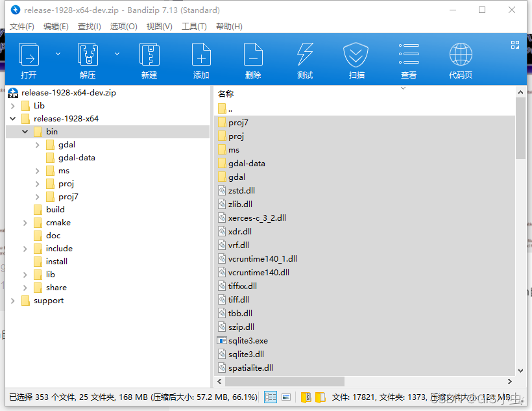Click the 新建 (New archive) toolbar icon

pos(149,55)
